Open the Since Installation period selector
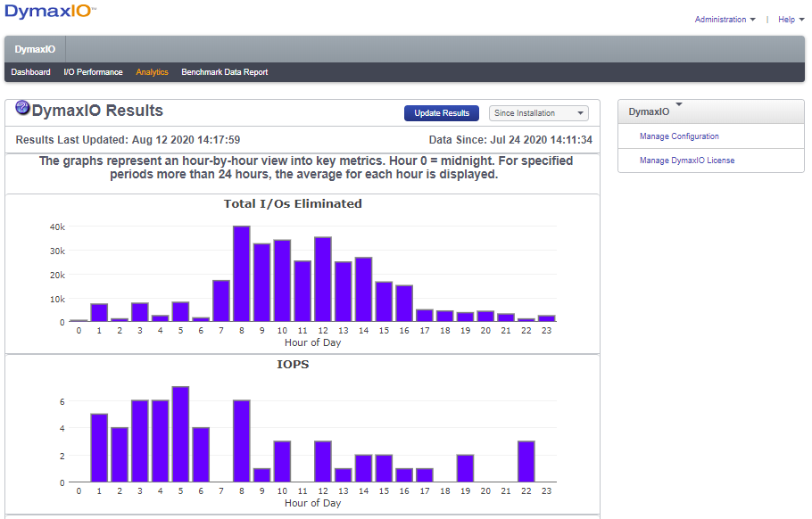This screenshot has height=519, width=812. (538, 113)
